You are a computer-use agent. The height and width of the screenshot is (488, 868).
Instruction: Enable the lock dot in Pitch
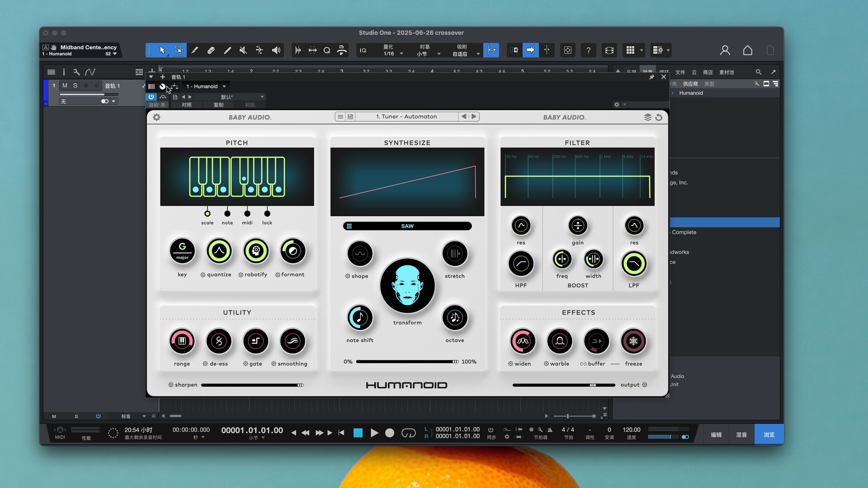click(x=267, y=213)
